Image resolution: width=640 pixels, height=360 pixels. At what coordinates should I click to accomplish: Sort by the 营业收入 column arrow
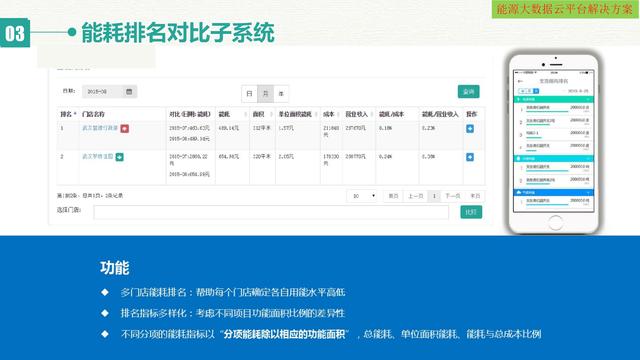(x=372, y=115)
